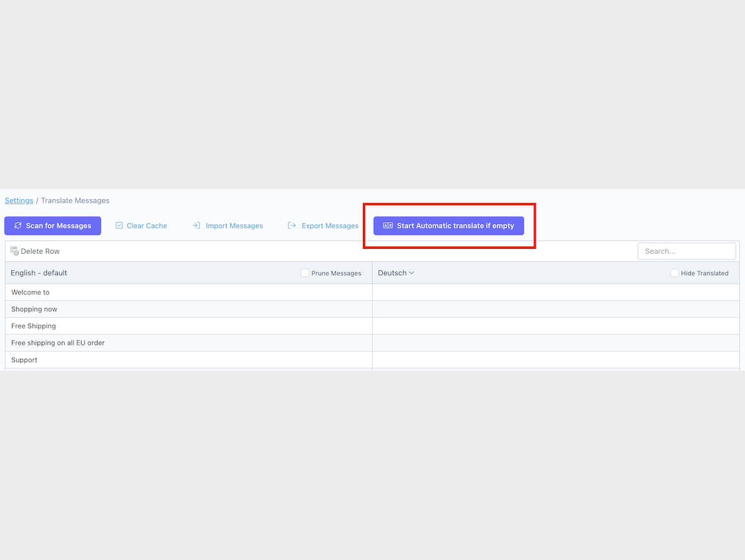Focus the Search field

tap(686, 251)
